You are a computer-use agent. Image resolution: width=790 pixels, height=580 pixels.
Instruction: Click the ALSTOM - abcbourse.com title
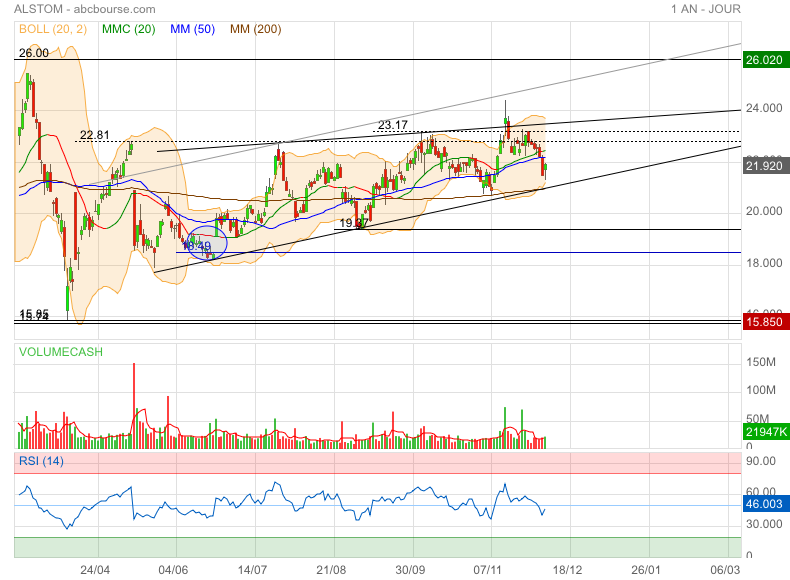point(78,9)
